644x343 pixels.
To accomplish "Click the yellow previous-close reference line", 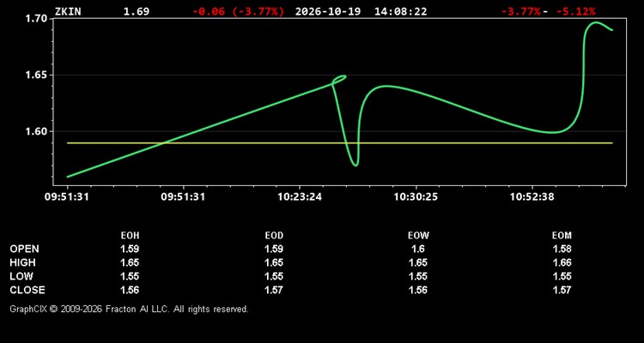I will tap(340, 143).
